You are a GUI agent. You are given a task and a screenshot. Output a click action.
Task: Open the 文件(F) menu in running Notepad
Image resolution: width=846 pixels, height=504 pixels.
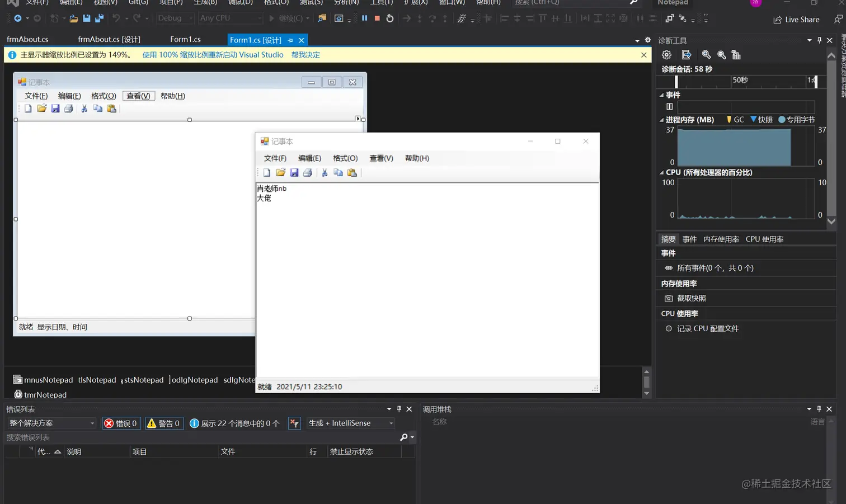pyautogui.click(x=275, y=158)
